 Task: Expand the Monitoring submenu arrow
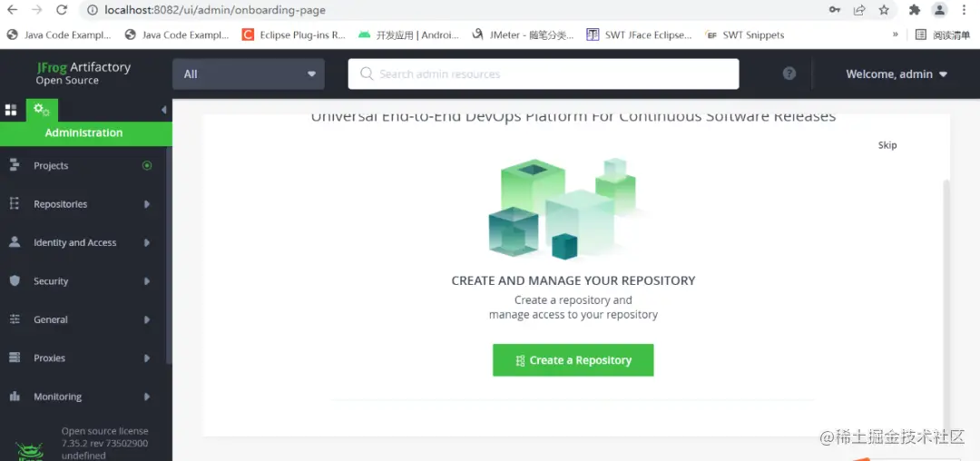click(x=147, y=397)
